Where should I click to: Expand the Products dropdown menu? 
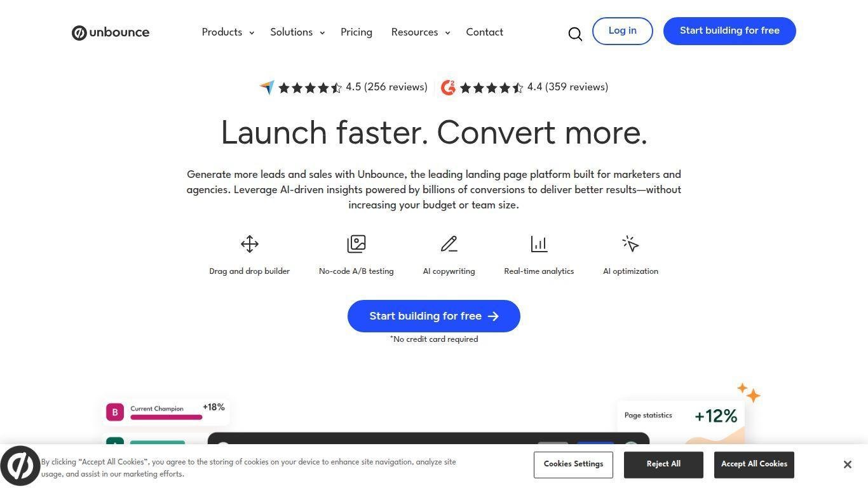(x=227, y=32)
